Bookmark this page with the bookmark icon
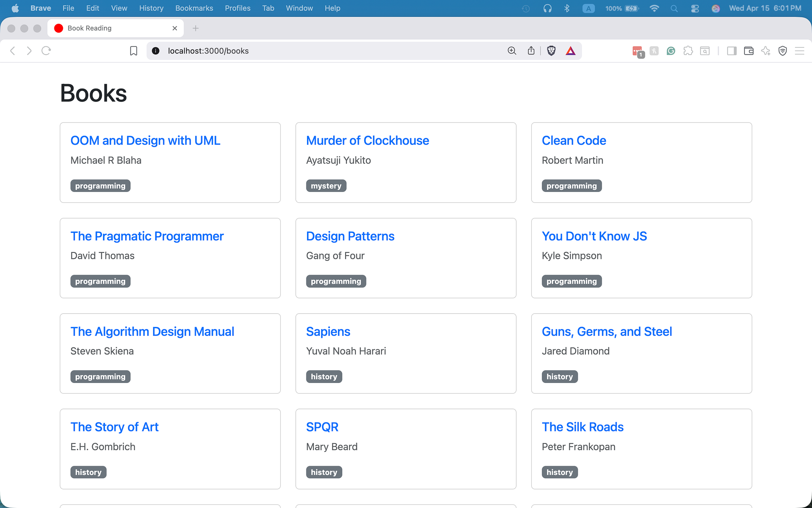 point(134,51)
